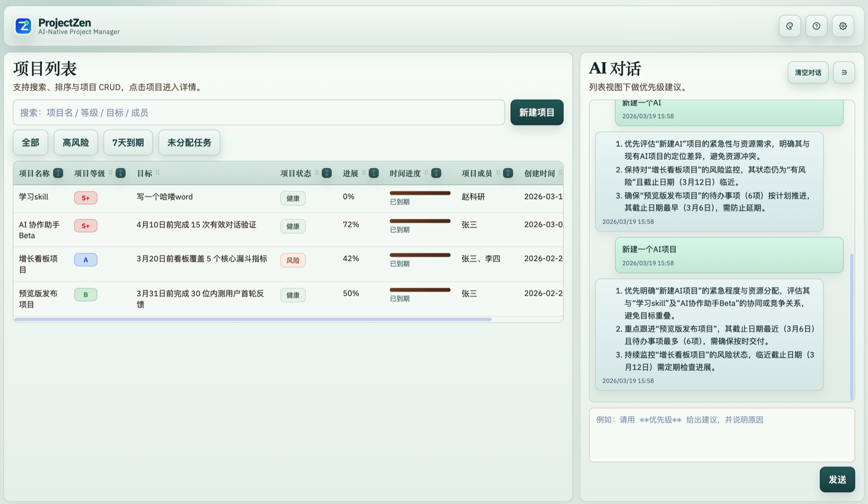Click the 项目列表 heading
Image resolution: width=868 pixels, height=504 pixels.
45,69
